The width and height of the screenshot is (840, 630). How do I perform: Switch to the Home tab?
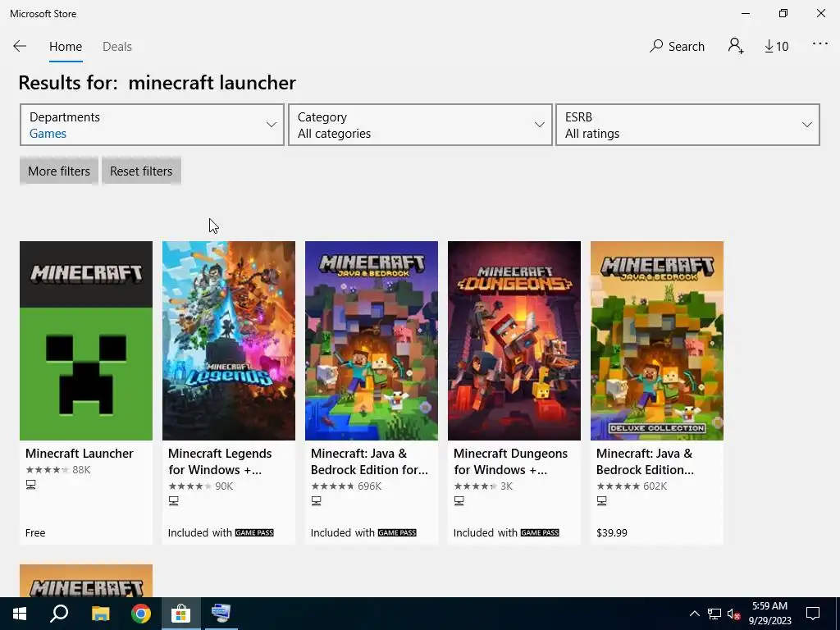coord(66,47)
